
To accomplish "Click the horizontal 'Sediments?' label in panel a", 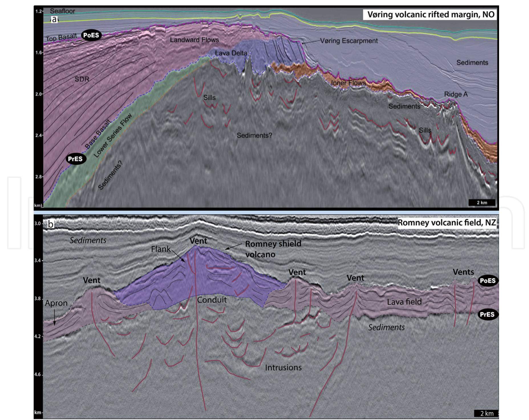I will (254, 135).
